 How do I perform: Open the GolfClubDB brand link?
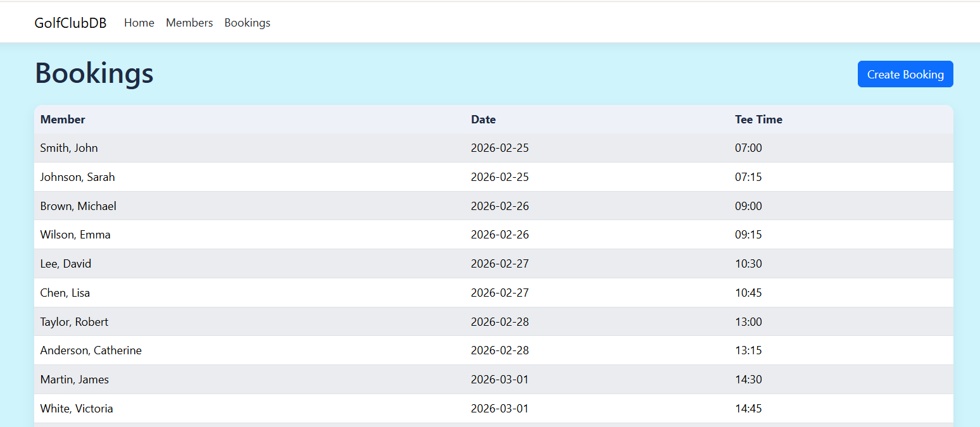(x=70, y=23)
